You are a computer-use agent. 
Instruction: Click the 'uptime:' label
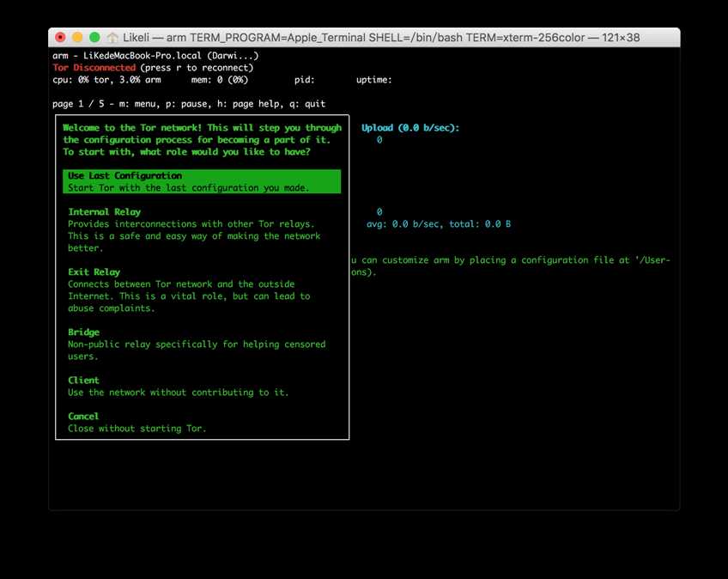[x=374, y=80]
